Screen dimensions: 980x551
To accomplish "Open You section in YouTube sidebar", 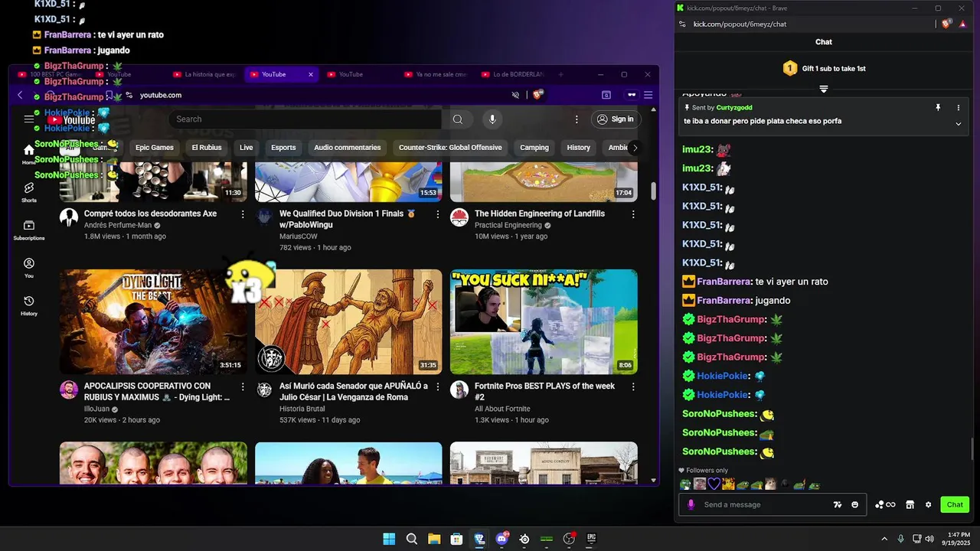I will tap(29, 268).
